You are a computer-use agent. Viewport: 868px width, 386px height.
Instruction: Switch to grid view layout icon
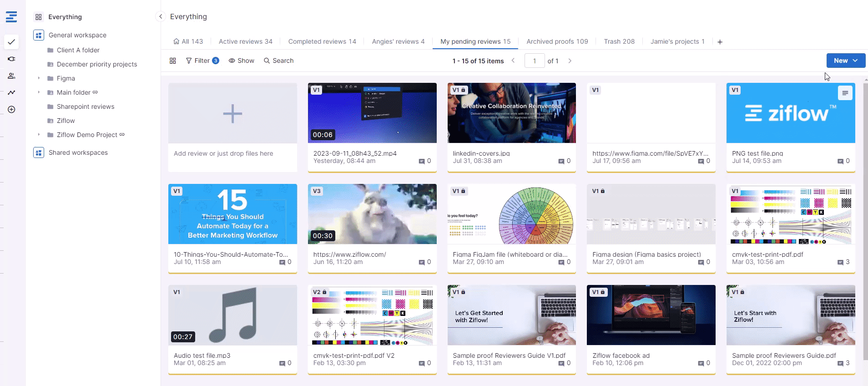point(173,61)
